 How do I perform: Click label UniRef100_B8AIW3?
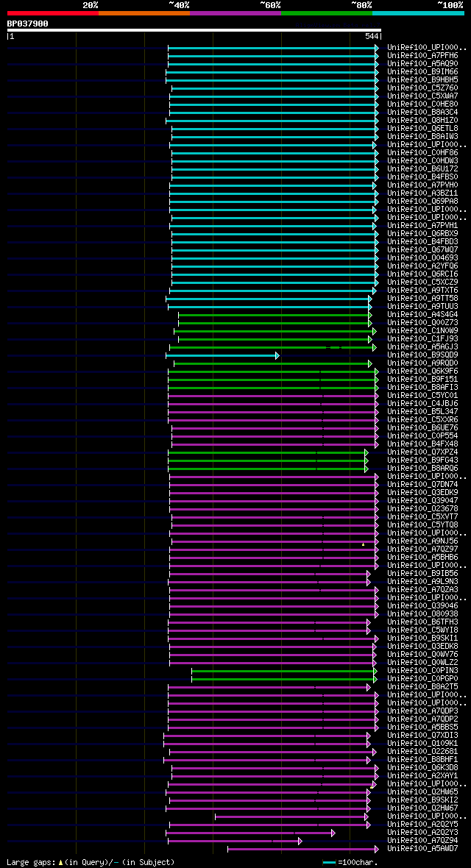(x=422, y=137)
